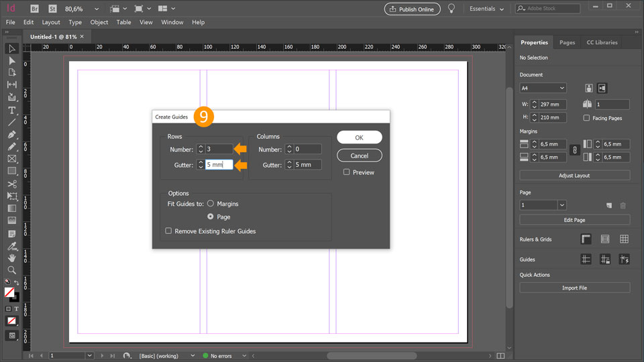Click the Import File button
Viewport: 644px width, 362px height.
pos(574,288)
